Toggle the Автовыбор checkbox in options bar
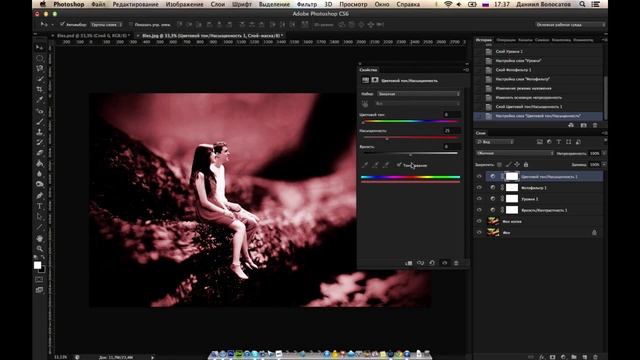 [62, 24]
